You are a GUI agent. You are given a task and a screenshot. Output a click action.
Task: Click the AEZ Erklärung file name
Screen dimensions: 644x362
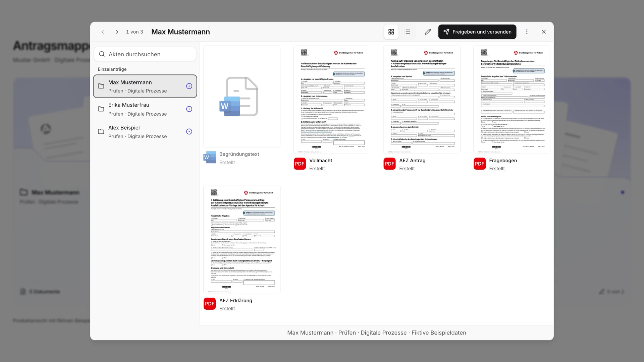pos(236,300)
